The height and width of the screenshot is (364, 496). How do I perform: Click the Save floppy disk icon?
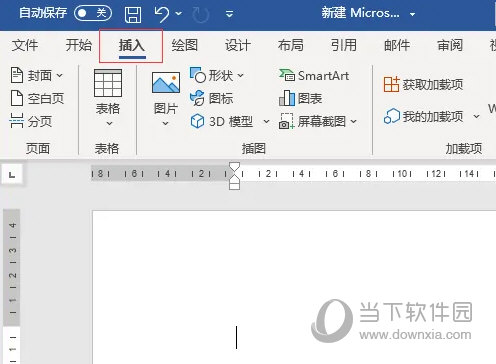click(x=133, y=14)
